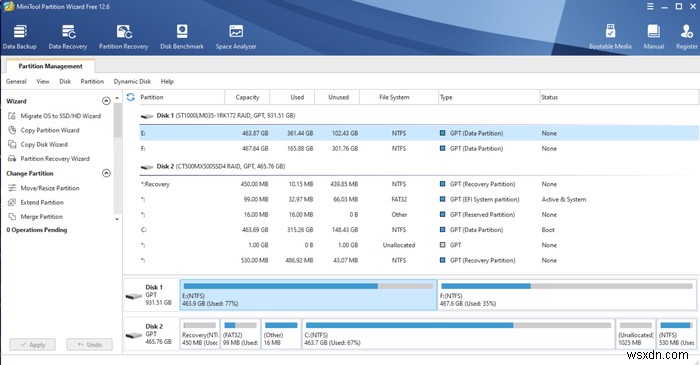Click the 0 Operations Pending label
Image resolution: width=700 pixels, height=365 pixels.
pos(37,230)
